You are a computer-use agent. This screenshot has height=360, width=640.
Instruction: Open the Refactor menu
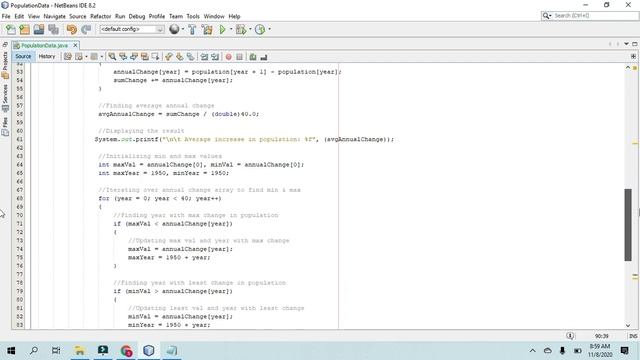click(100, 16)
